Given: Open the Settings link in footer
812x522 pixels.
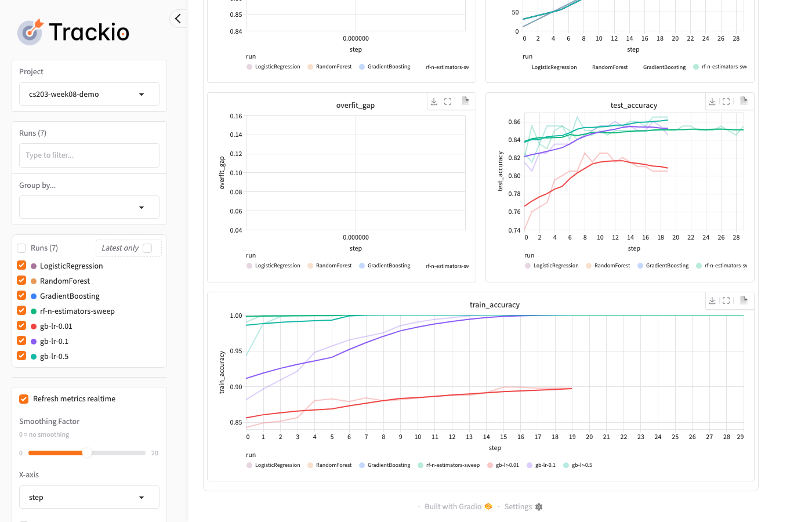Looking at the screenshot, I should click(523, 507).
